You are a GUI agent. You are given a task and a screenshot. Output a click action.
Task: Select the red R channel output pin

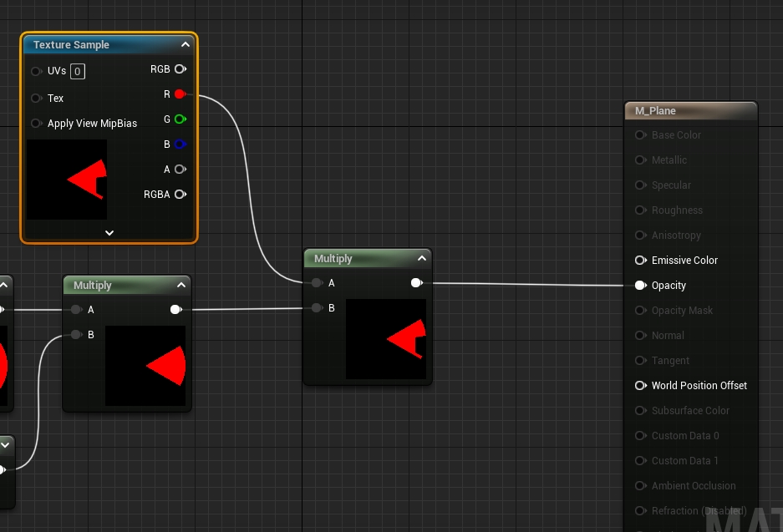click(x=180, y=94)
